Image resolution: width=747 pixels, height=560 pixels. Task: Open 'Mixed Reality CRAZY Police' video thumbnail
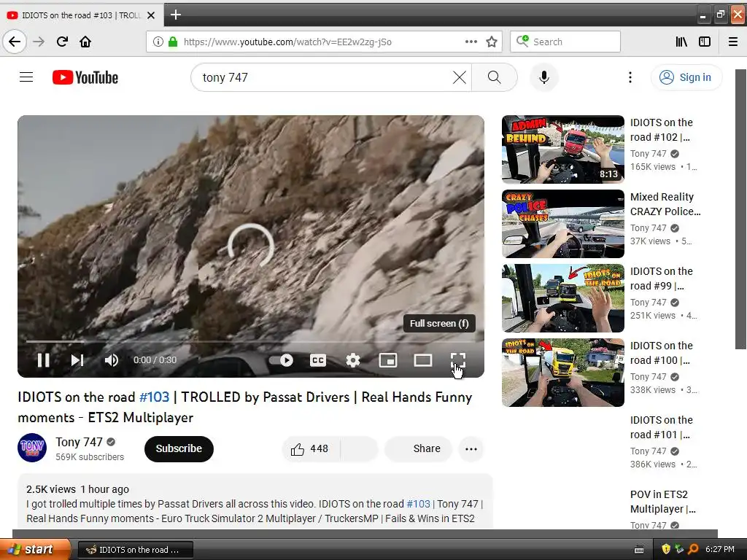(x=562, y=223)
